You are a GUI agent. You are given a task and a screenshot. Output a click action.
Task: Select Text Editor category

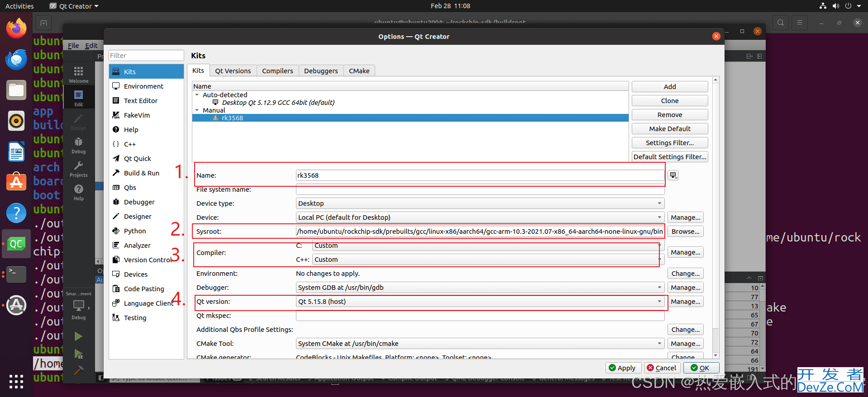[147, 100]
